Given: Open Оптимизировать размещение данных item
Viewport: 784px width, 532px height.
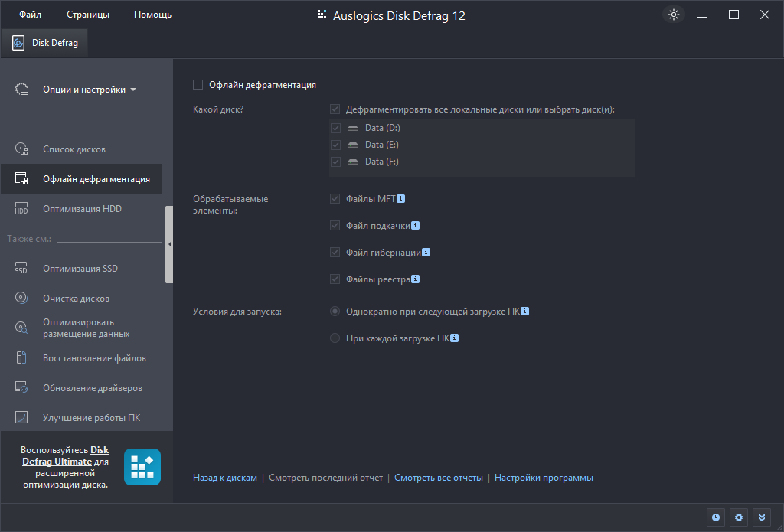Looking at the screenshot, I should pyautogui.click(x=81, y=328).
